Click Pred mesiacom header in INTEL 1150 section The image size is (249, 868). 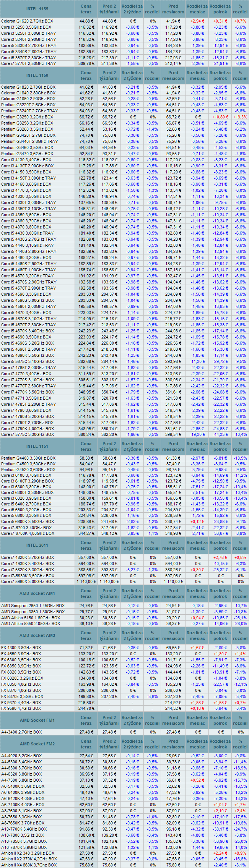click(x=173, y=76)
